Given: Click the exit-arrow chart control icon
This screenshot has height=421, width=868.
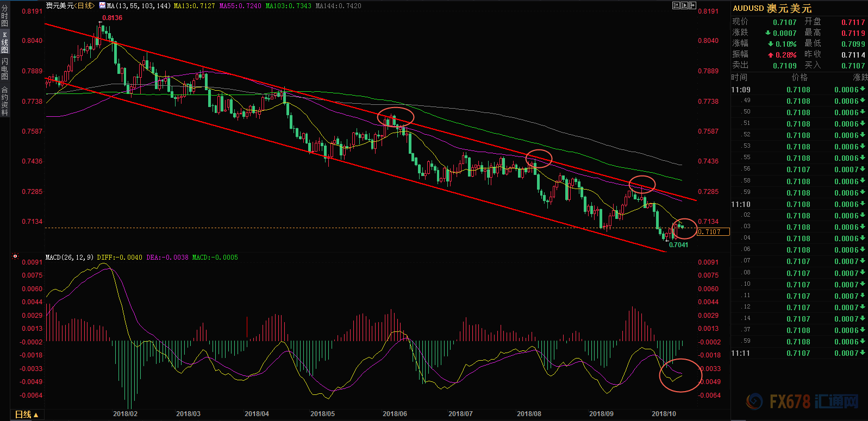Looking at the screenshot, I should coord(692,5).
